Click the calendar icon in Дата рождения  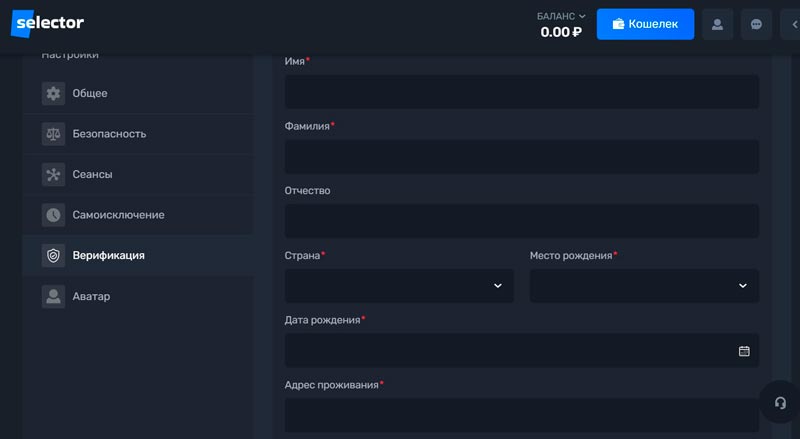[x=744, y=351]
